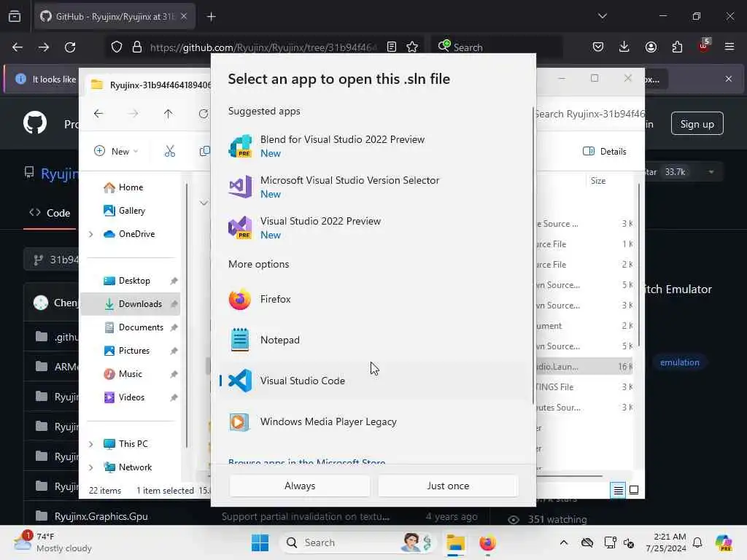Open Ryujinx.Graphics.Gpu folder on GitHub

[x=101, y=516]
